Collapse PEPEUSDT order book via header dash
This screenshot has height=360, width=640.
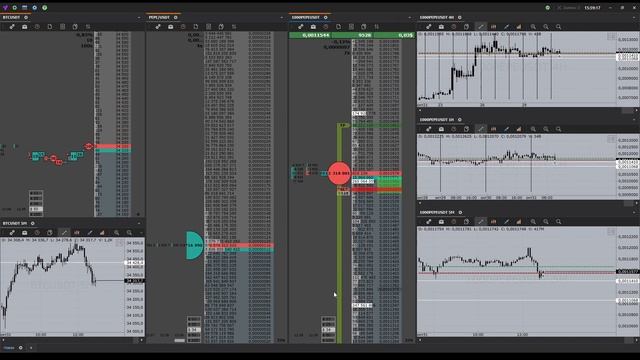point(281,18)
